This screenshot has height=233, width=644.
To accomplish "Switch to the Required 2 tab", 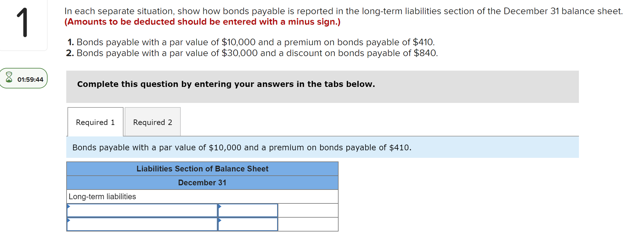I will click(152, 122).
